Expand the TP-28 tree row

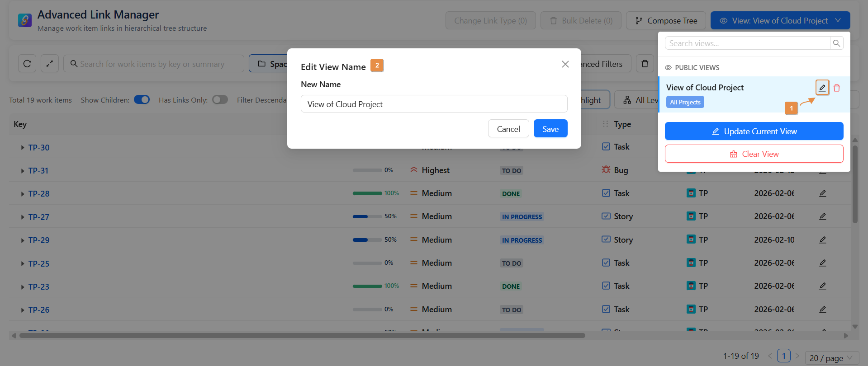pos(22,194)
